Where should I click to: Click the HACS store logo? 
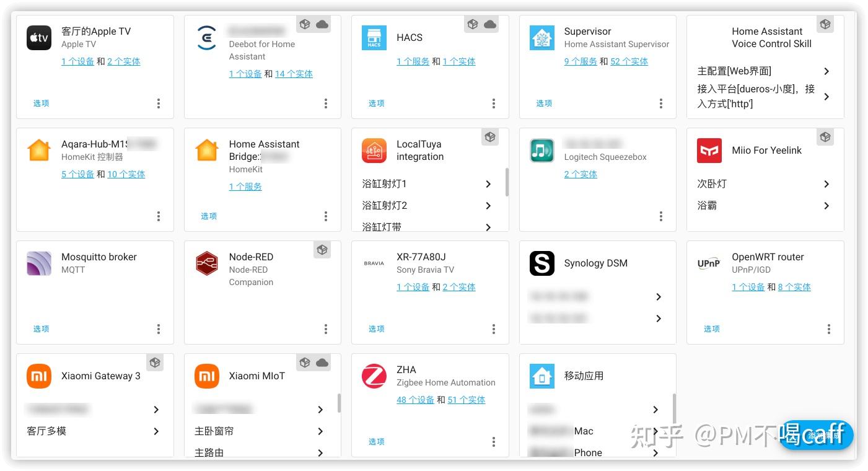point(374,38)
